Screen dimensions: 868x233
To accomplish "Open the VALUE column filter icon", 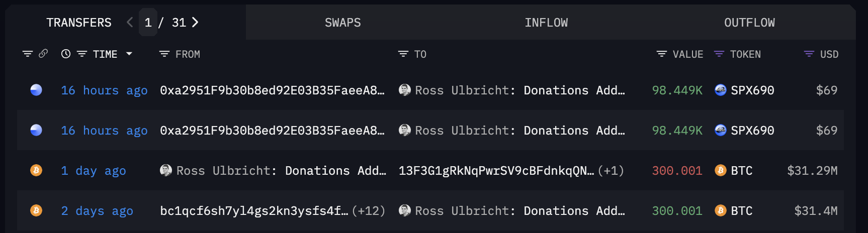I will pos(662,54).
